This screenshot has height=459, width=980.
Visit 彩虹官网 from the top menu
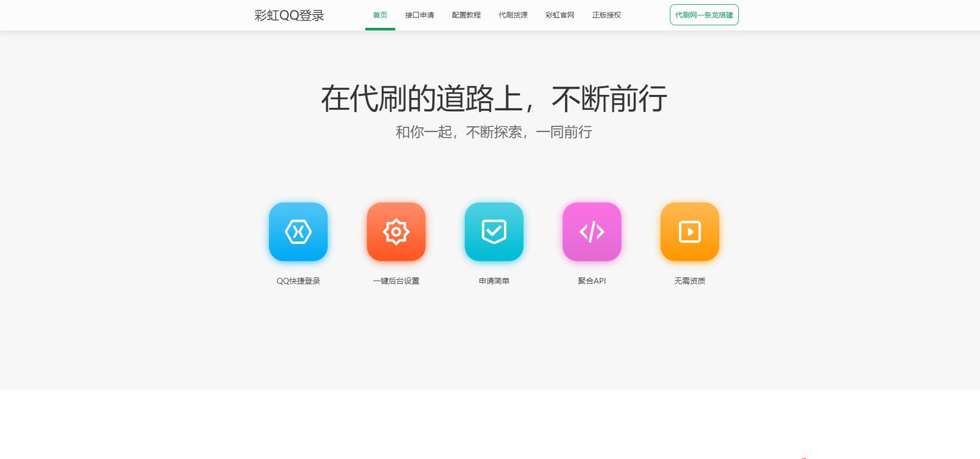(560, 15)
